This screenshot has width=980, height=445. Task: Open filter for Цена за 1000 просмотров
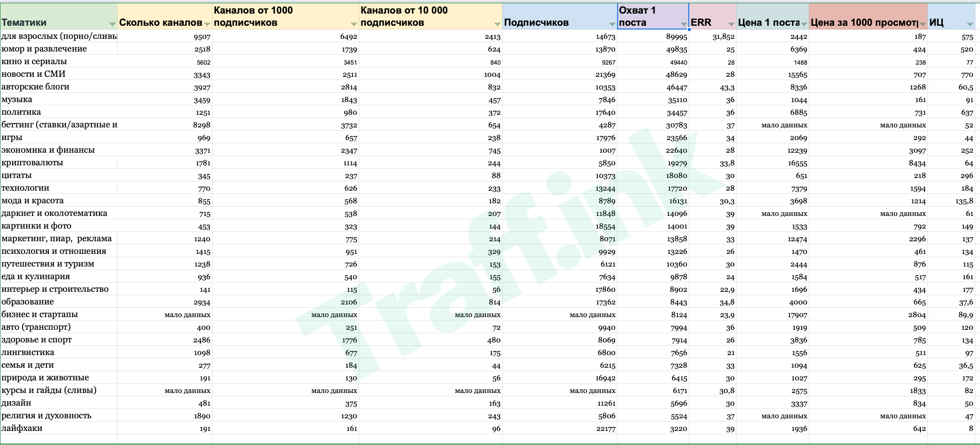pos(922,24)
